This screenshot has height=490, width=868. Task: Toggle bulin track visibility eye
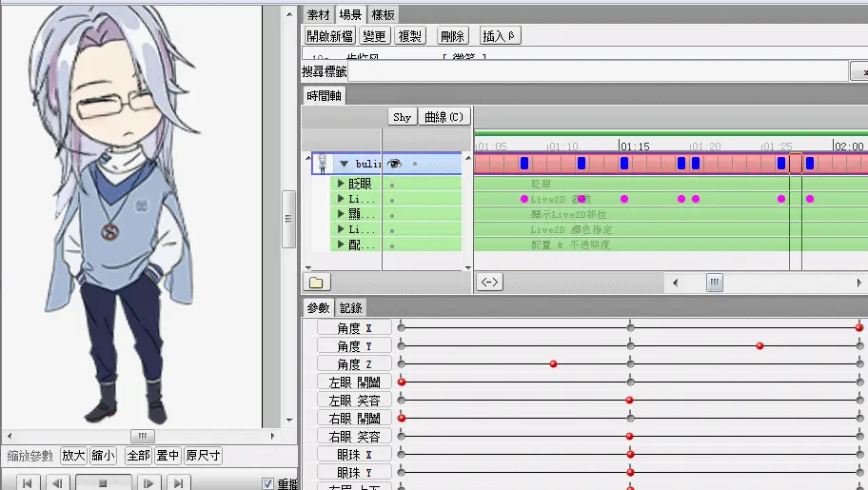pyautogui.click(x=394, y=164)
